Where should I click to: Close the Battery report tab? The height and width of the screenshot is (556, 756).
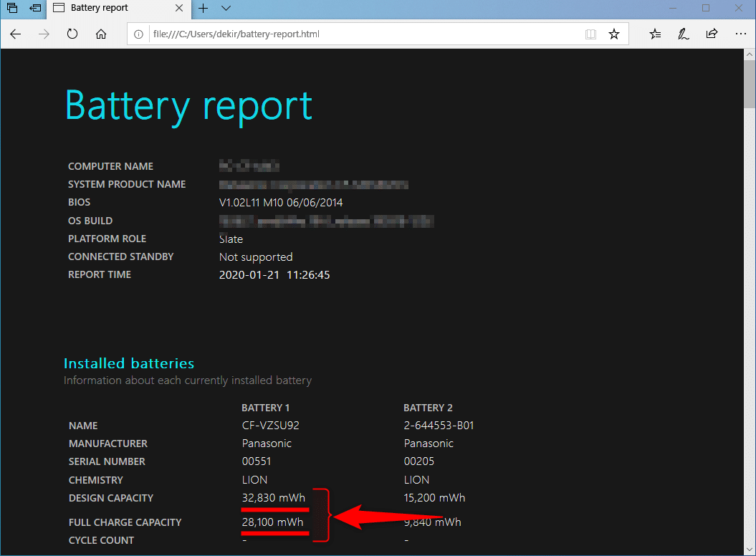pos(179,8)
